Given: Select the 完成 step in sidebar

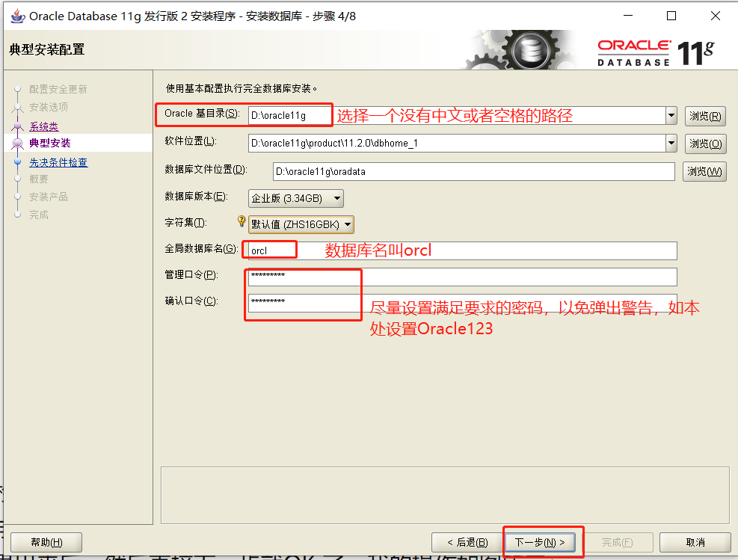Looking at the screenshot, I should [x=39, y=215].
